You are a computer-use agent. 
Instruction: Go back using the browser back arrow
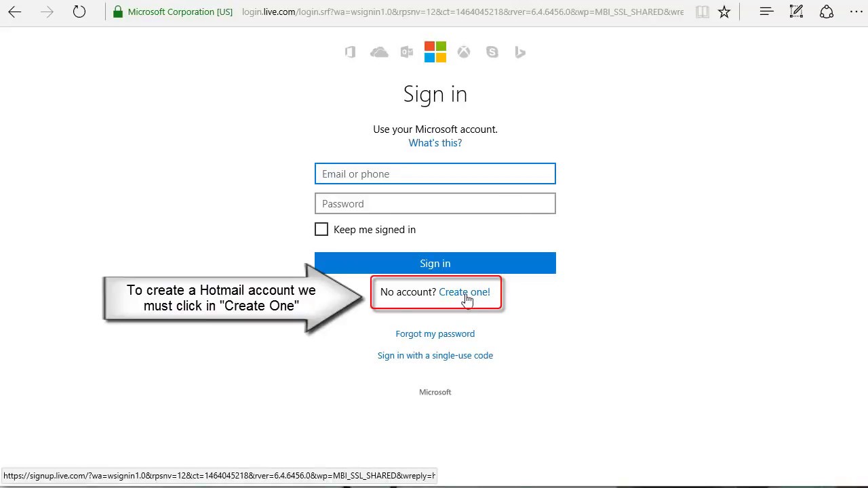15,12
